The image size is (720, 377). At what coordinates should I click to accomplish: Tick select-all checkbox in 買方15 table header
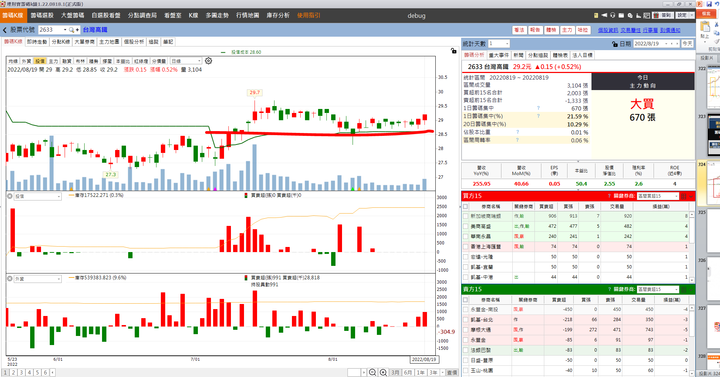click(x=466, y=207)
